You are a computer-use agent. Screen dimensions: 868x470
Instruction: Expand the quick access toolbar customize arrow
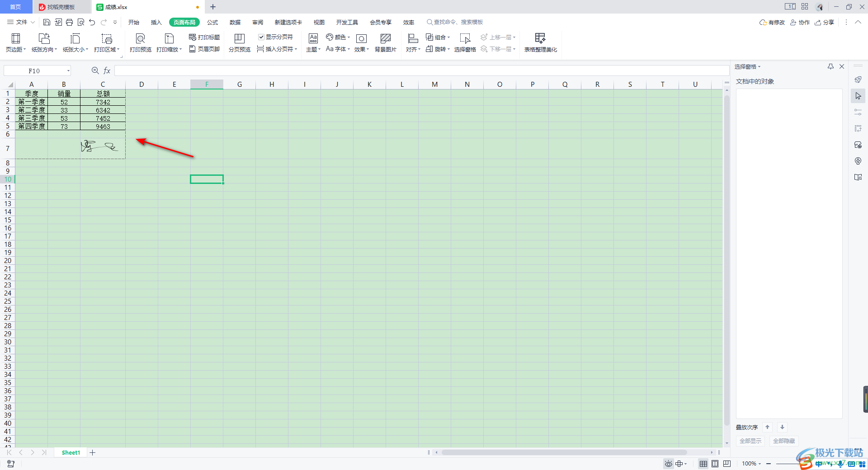tap(115, 22)
